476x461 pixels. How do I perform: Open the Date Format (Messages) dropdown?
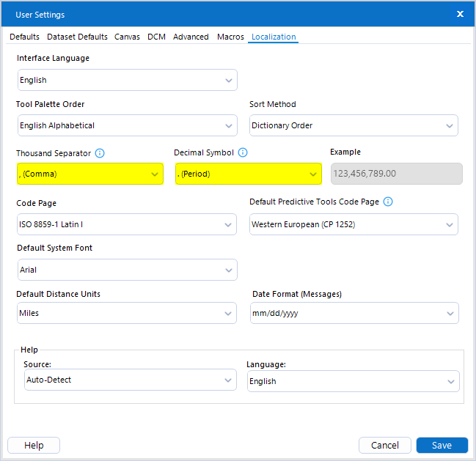pos(354,313)
